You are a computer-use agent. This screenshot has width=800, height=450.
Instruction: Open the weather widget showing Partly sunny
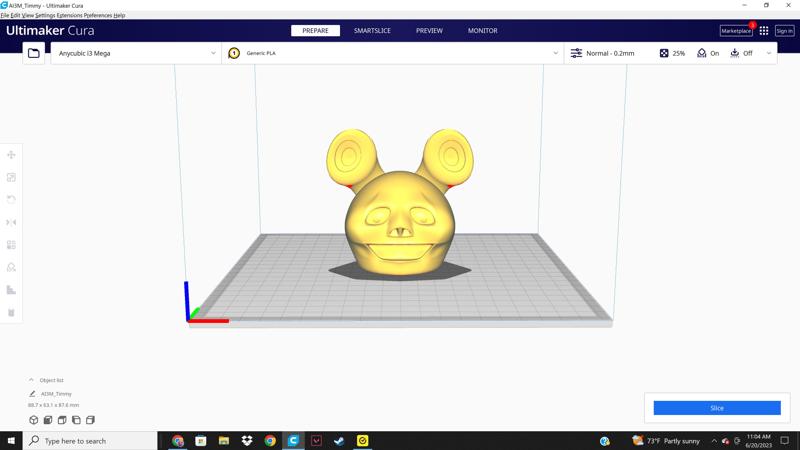tap(666, 441)
